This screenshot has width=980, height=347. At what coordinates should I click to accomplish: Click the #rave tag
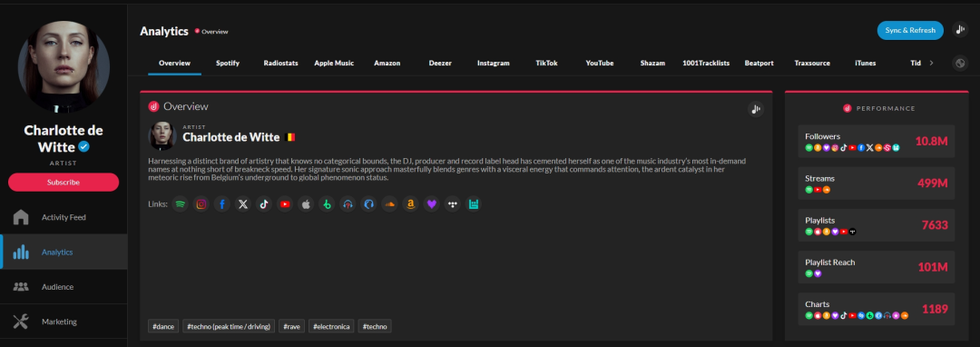pos(291,326)
